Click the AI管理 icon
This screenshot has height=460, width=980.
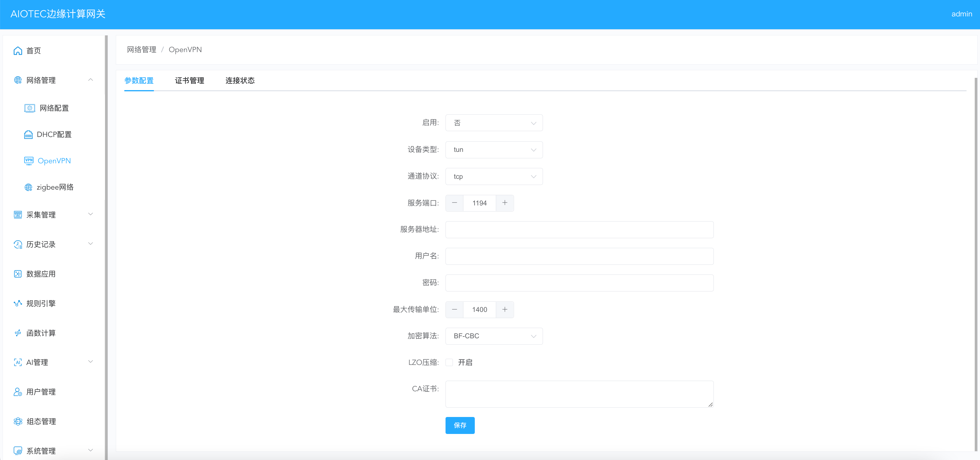point(18,362)
